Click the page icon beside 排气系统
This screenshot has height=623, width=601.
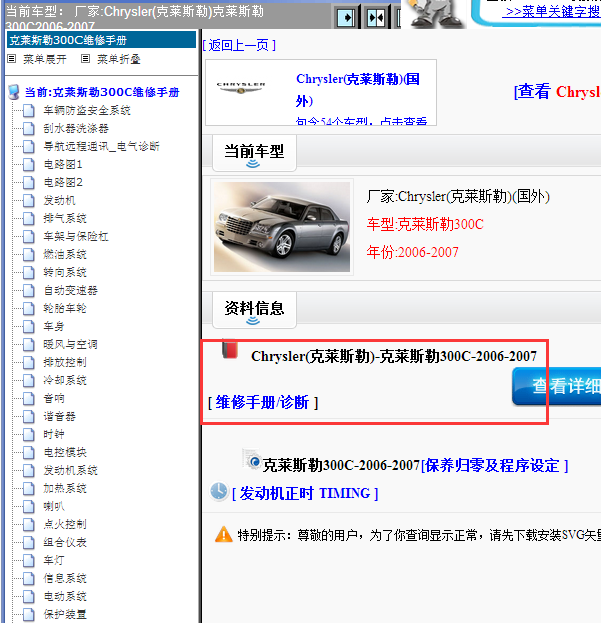pyautogui.click(x=29, y=218)
